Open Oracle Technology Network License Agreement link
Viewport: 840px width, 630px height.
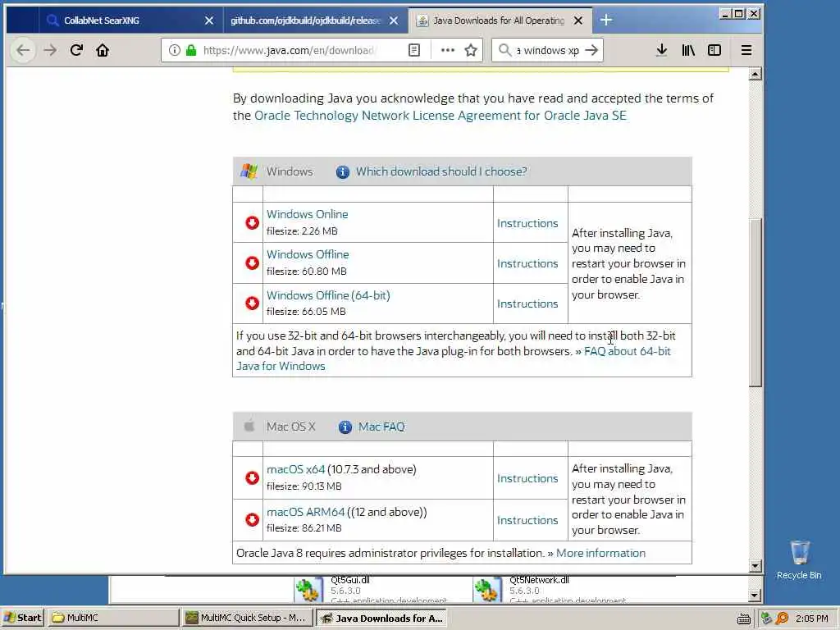tap(441, 116)
